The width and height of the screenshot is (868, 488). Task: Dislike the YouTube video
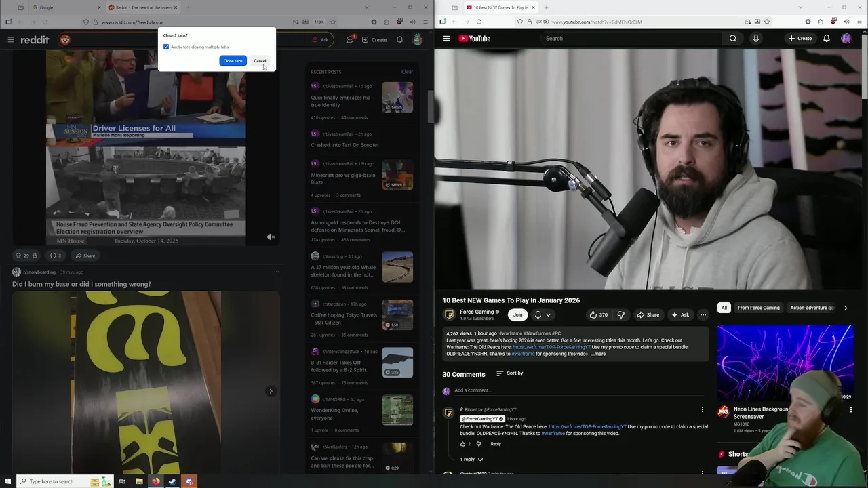click(x=620, y=314)
